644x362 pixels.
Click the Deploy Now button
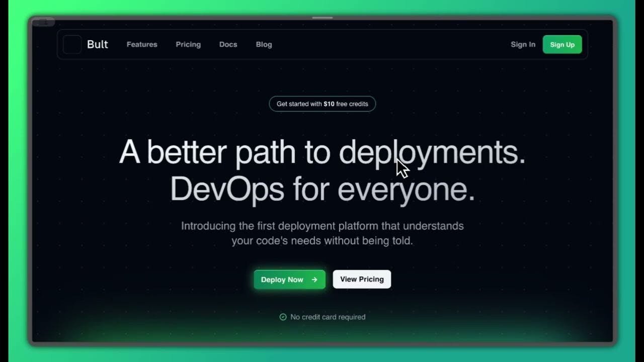click(x=289, y=280)
